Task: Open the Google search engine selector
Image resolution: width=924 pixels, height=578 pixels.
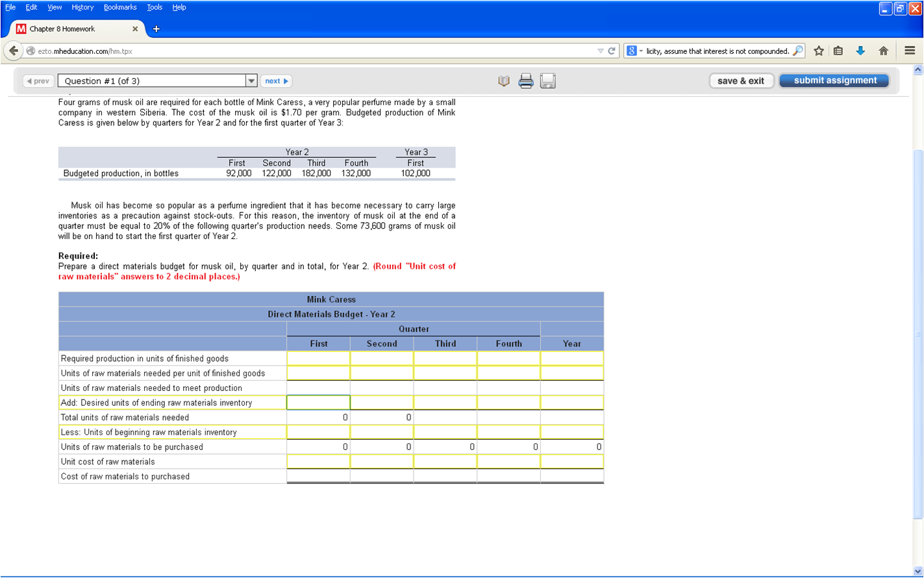Action: click(x=634, y=51)
